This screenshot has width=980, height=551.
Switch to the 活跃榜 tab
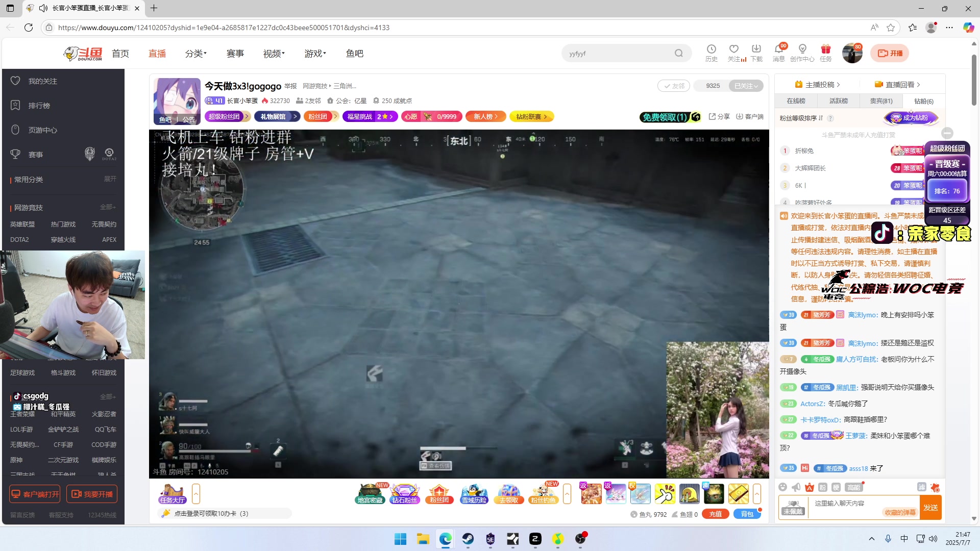[x=839, y=101]
